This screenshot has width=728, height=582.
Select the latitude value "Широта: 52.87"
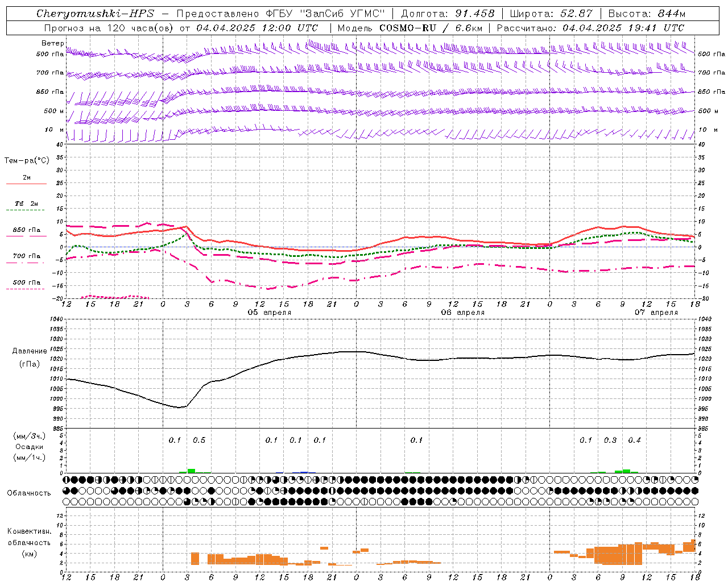coord(551,14)
